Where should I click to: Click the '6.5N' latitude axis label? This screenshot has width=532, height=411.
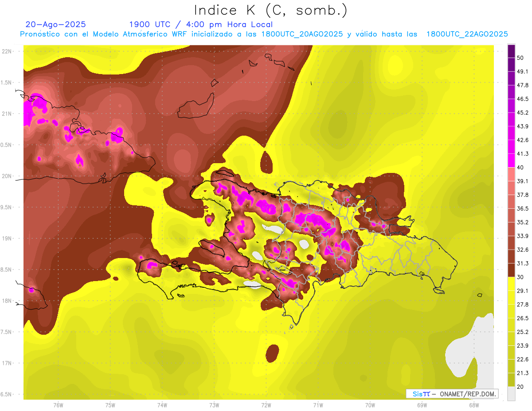[7, 394]
